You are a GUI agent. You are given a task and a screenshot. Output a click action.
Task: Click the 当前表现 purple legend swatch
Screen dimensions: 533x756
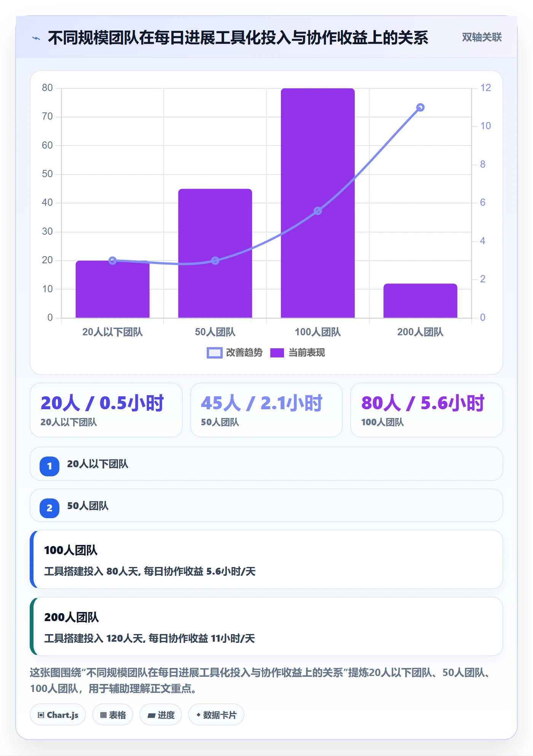pyautogui.click(x=277, y=353)
